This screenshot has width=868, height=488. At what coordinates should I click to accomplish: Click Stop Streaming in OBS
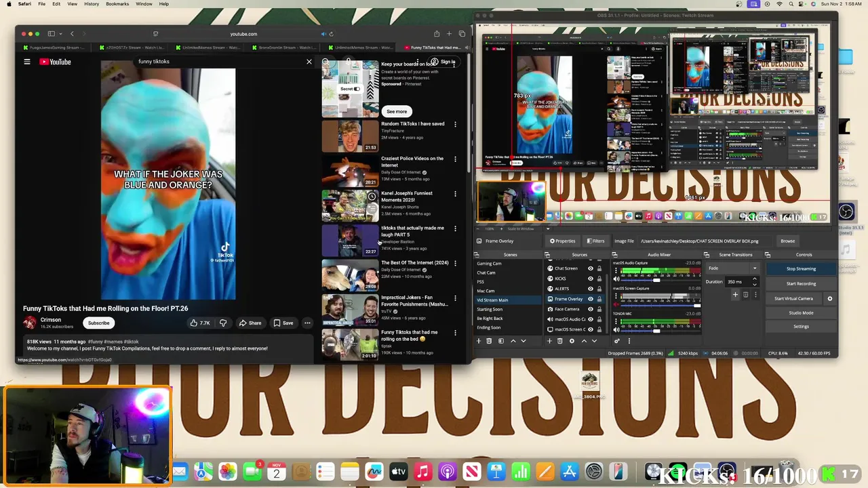[801, 269]
